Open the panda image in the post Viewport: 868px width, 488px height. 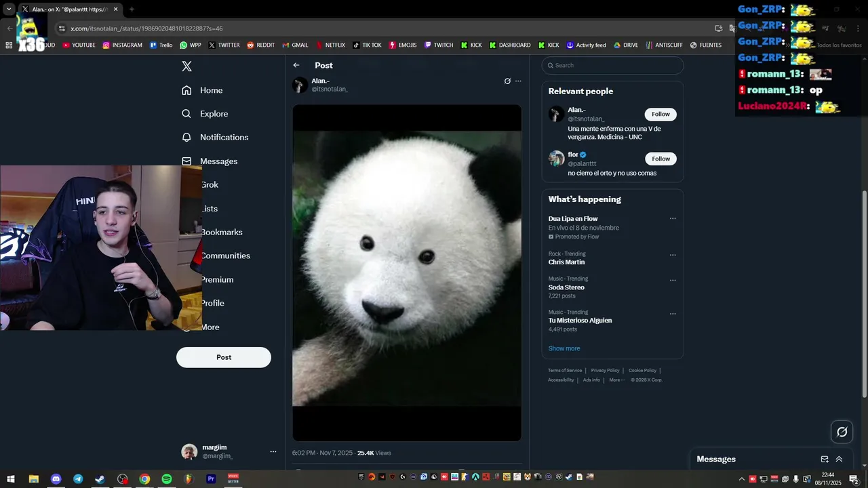(407, 272)
